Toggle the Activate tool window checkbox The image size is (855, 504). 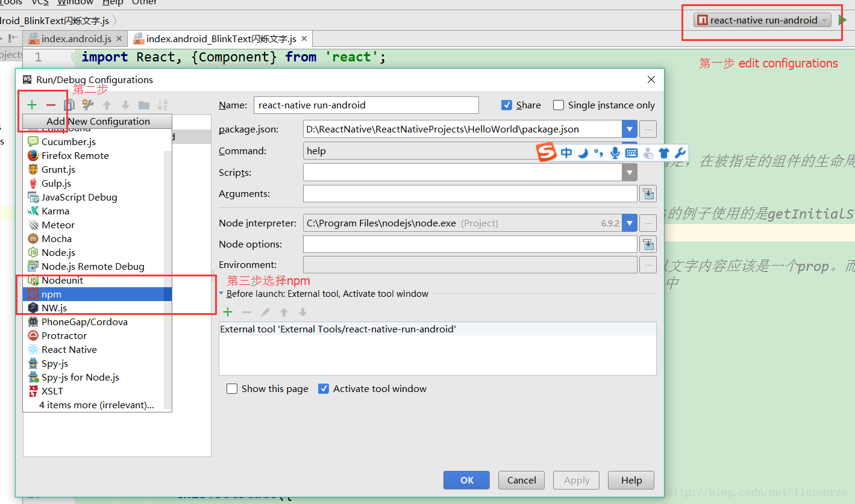324,389
